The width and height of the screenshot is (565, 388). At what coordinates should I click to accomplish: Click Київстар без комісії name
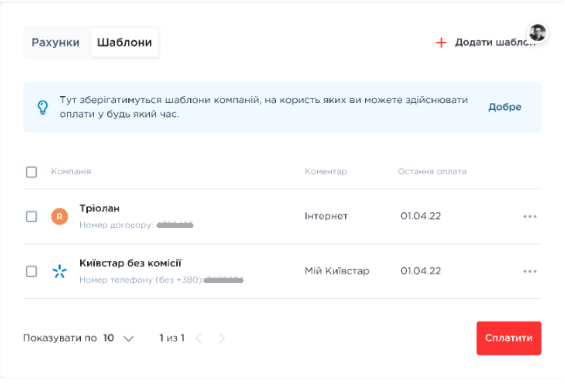click(130, 263)
